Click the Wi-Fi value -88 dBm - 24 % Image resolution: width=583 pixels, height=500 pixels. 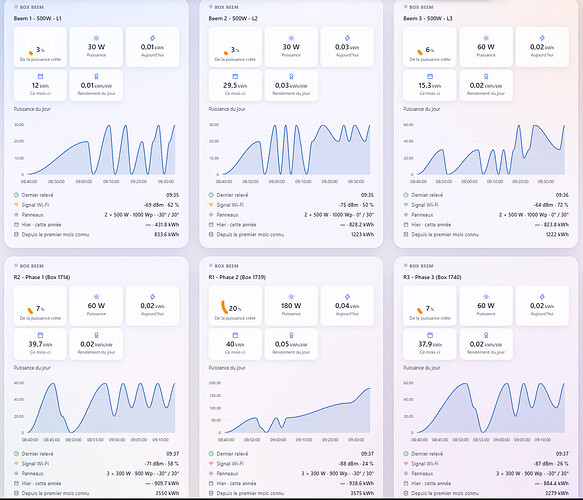(x=356, y=464)
